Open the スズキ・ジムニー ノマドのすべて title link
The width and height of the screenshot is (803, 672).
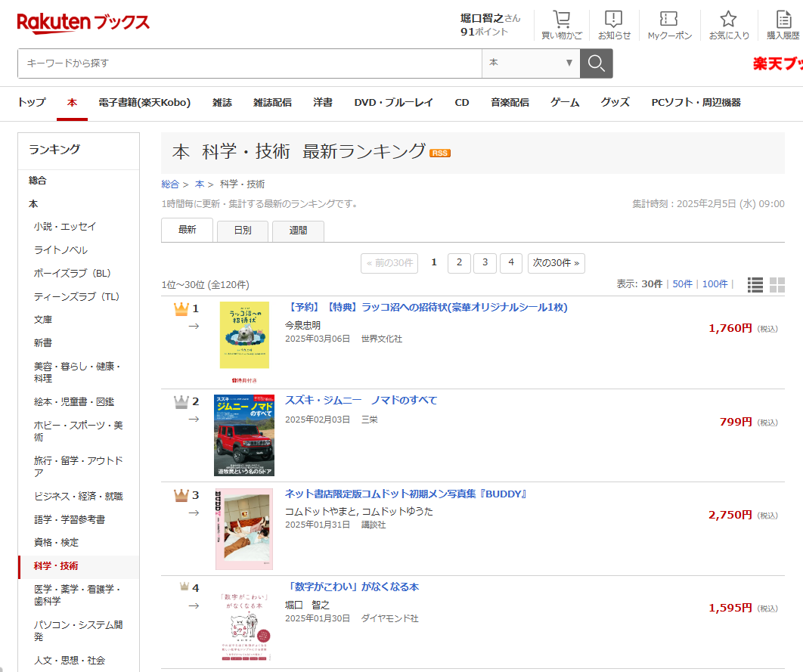coord(361,400)
